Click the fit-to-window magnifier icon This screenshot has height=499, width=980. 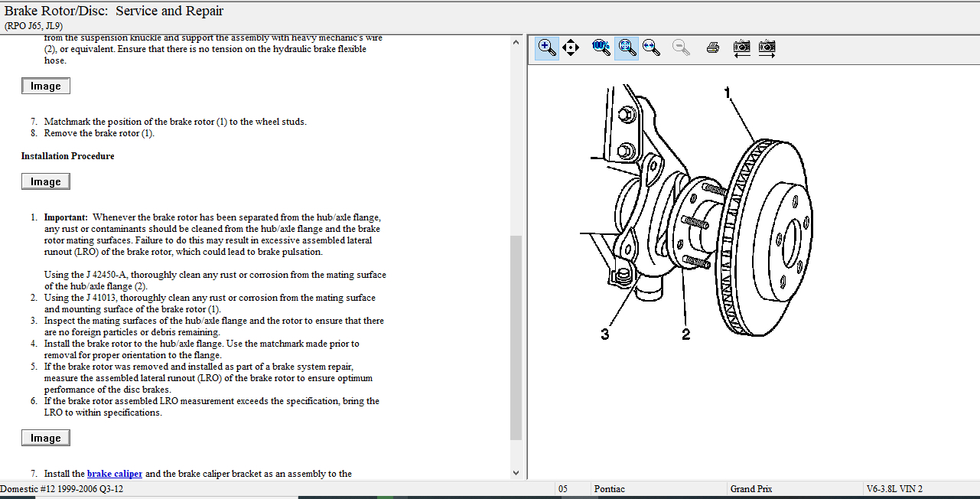pyautogui.click(x=627, y=47)
